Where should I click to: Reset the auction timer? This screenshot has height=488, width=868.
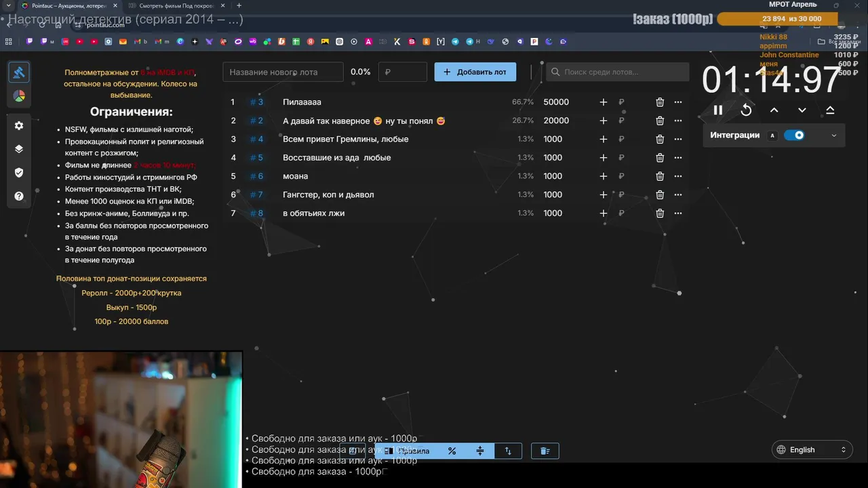[746, 110]
